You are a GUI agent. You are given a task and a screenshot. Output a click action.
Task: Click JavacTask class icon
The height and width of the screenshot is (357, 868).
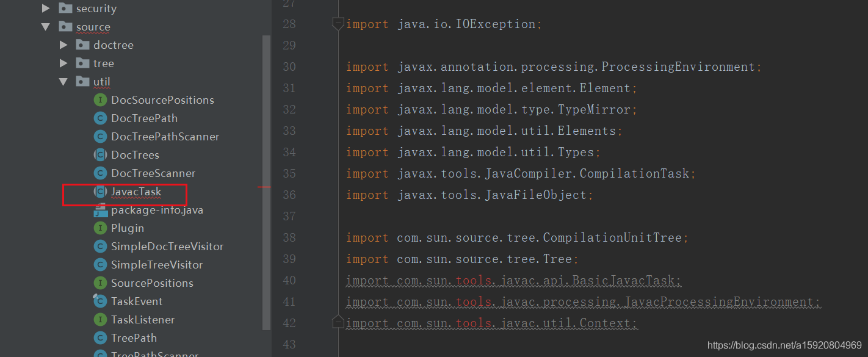100,192
